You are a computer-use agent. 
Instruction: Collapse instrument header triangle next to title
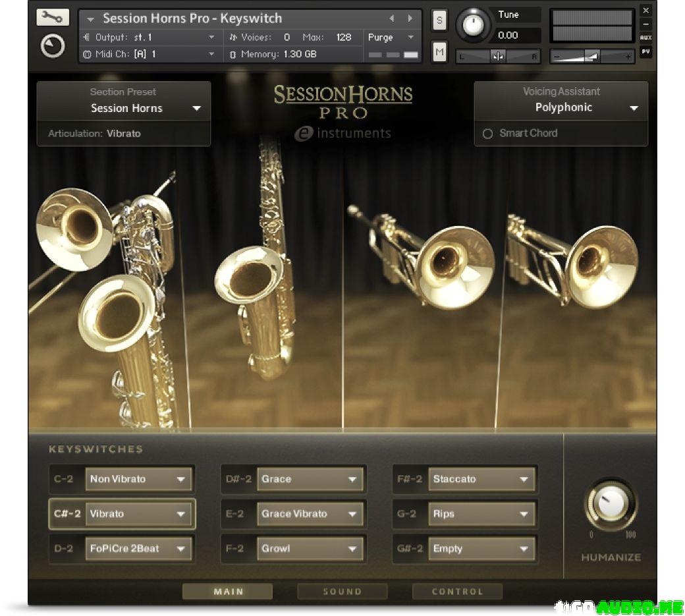pos(90,19)
